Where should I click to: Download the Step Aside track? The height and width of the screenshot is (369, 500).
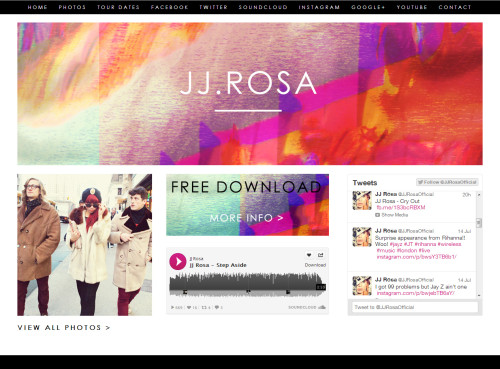click(315, 265)
